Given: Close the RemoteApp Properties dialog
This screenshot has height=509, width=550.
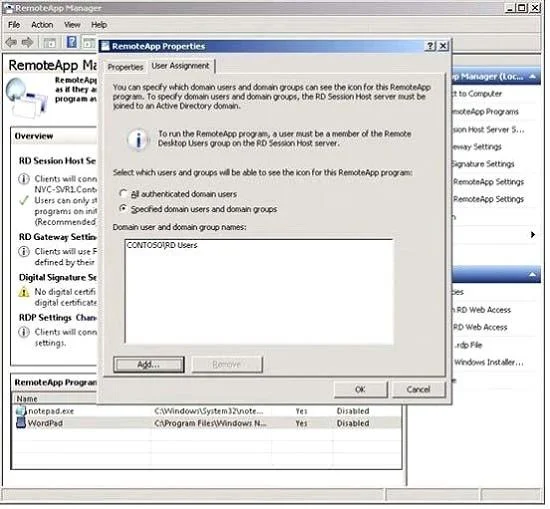Looking at the screenshot, I should tap(443, 46).
